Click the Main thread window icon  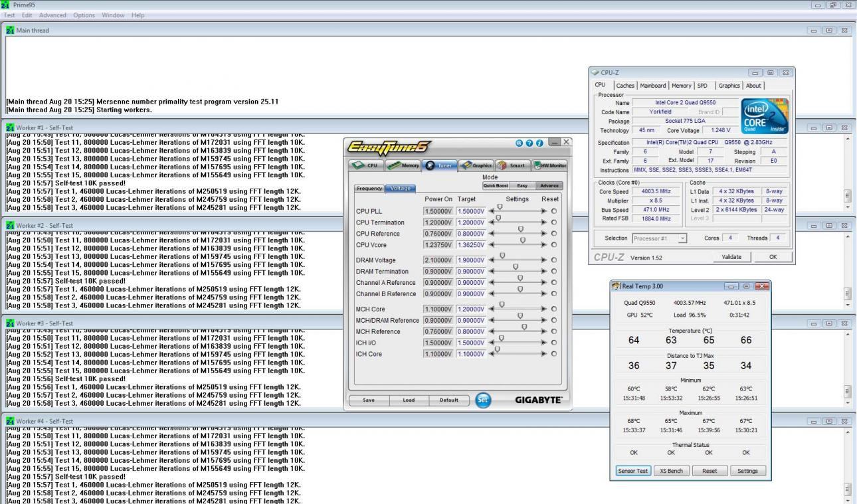tap(10, 30)
